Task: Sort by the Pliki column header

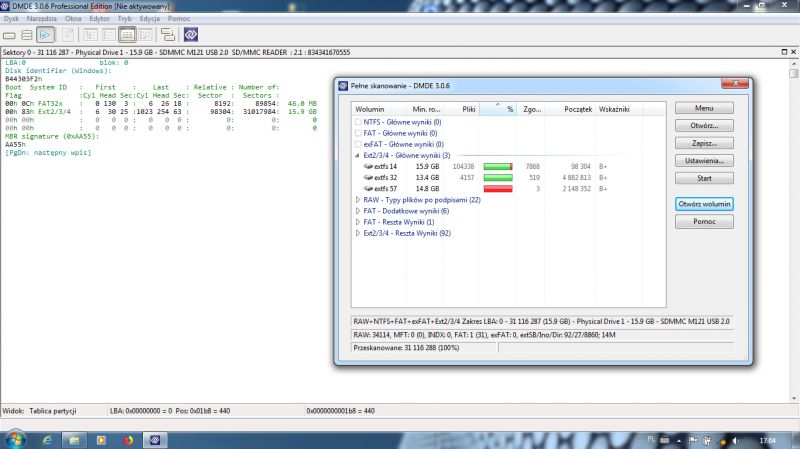Action: 461,109
